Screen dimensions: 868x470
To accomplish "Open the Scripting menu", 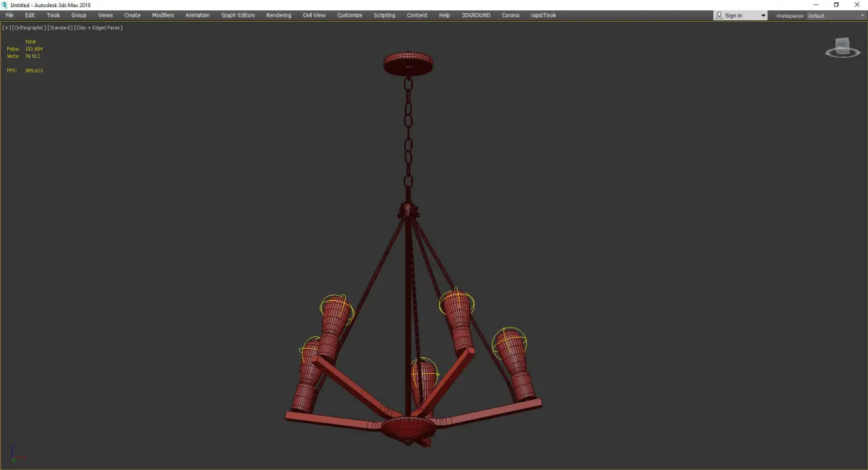I will (x=384, y=15).
